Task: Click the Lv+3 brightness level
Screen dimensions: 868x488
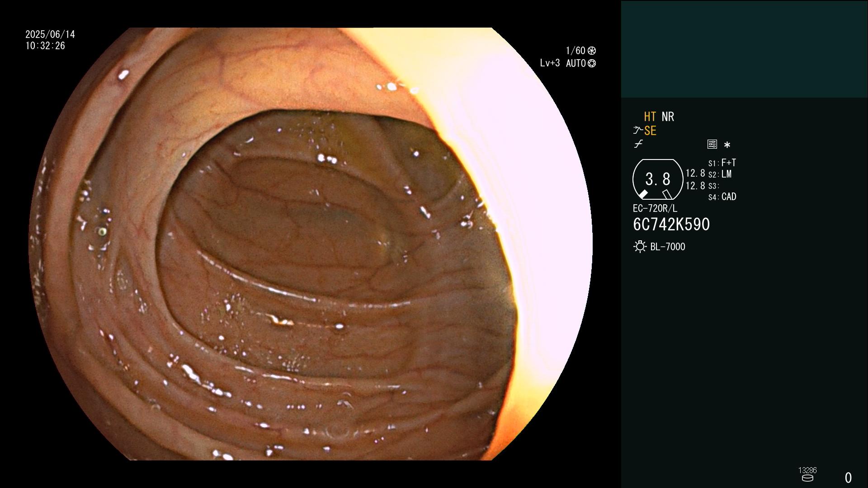Action: click(x=550, y=63)
